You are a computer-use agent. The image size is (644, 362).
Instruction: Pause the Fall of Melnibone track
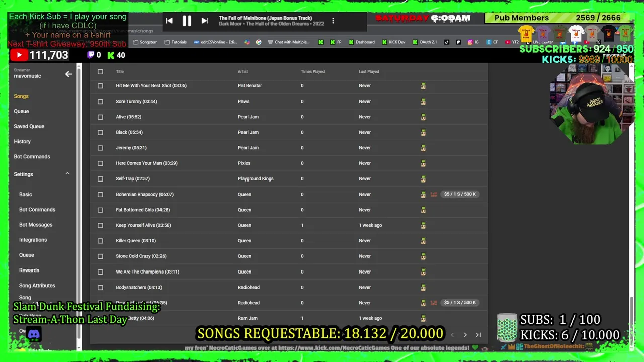[x=187, y=21]
